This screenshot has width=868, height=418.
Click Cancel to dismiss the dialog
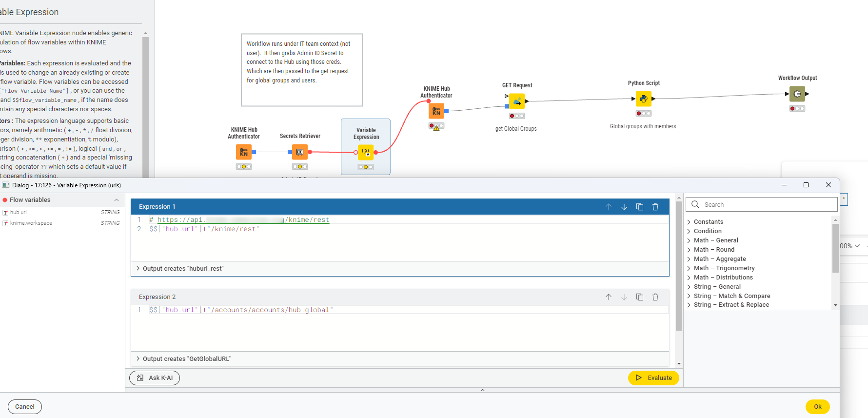[x=25, y=407]
